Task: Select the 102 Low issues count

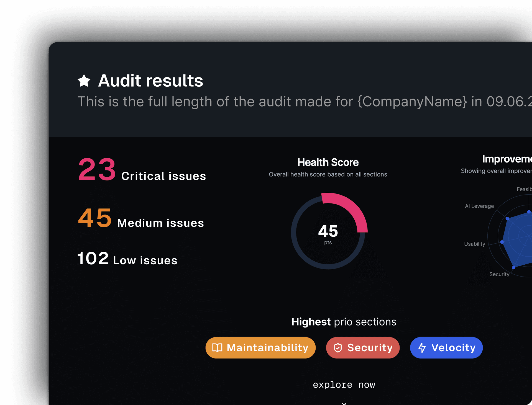Action: click(93, 259)
